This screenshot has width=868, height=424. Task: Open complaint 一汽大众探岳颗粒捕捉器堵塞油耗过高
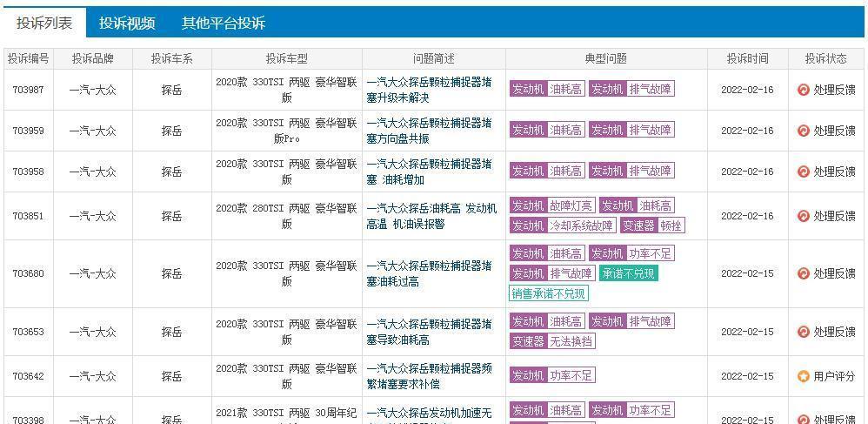click(x=429, y=273)
